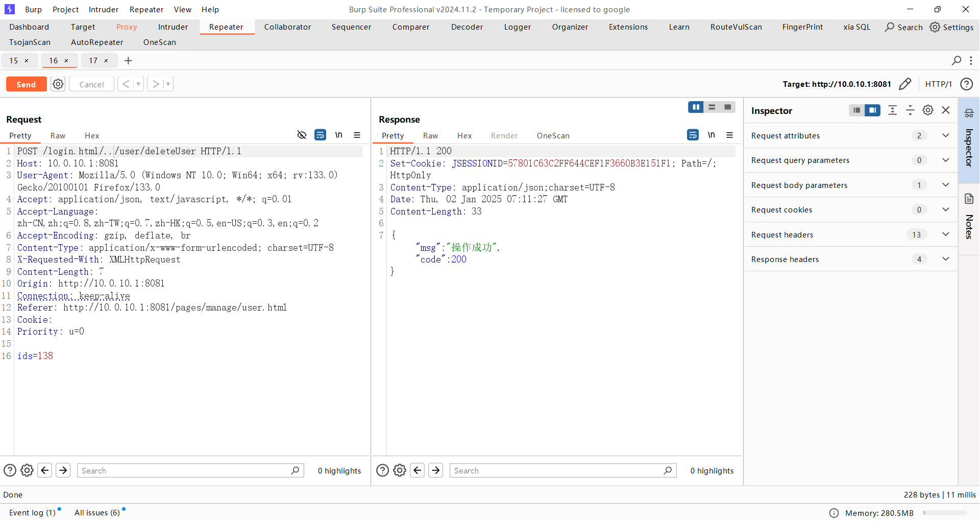Screen dimensions: 980x521
Task: Open the Proxy tab
Action: 127,27
